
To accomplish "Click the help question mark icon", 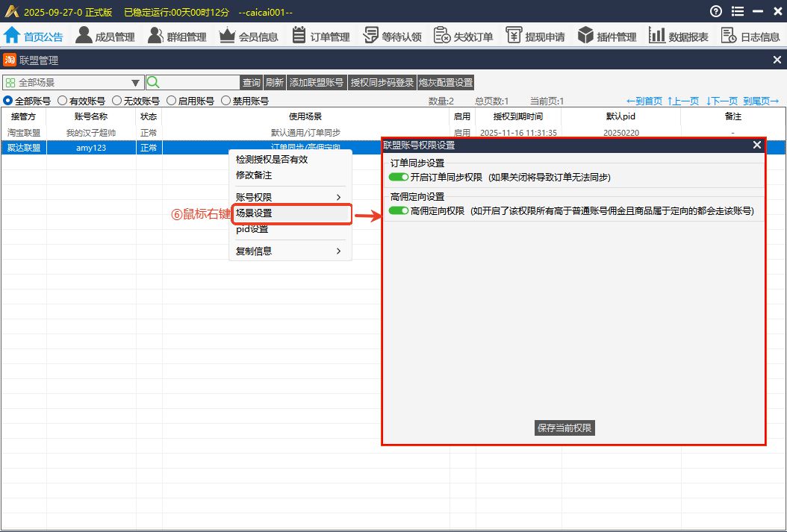I will tap(716, 11).
